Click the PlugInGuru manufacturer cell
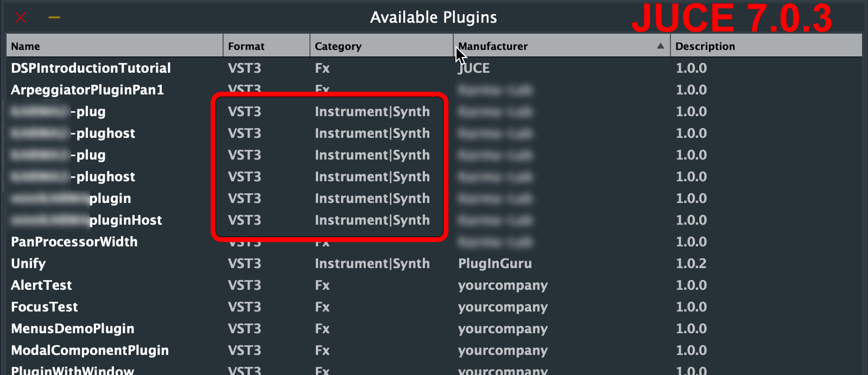This screenshot has height=375, width=868. [495, 264]
